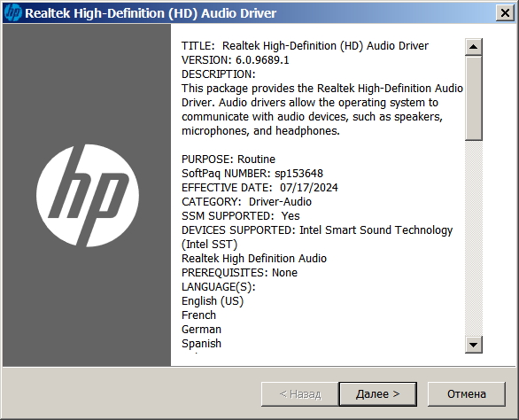This screenshot has height=420, width=519.
Task: Continue with the Далее > button
Action: (x=377, y=393)
